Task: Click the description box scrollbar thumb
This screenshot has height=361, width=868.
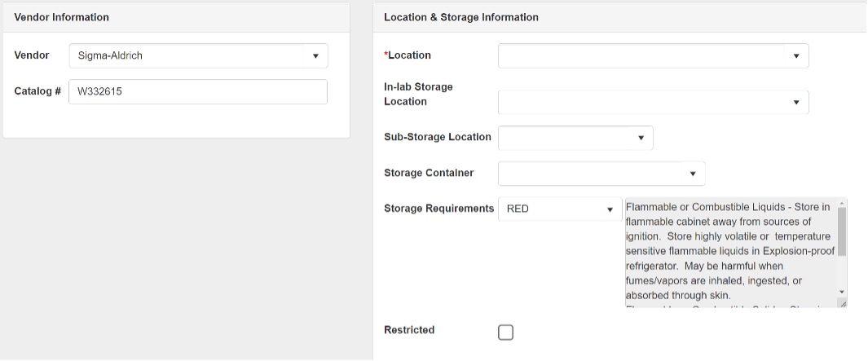Action: (x=842, y=232)
